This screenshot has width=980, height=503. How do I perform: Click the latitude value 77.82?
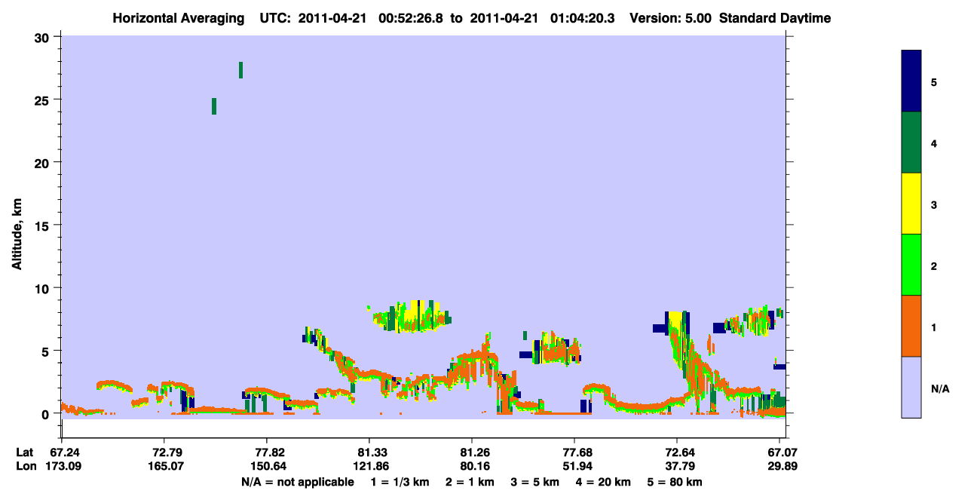267,452
